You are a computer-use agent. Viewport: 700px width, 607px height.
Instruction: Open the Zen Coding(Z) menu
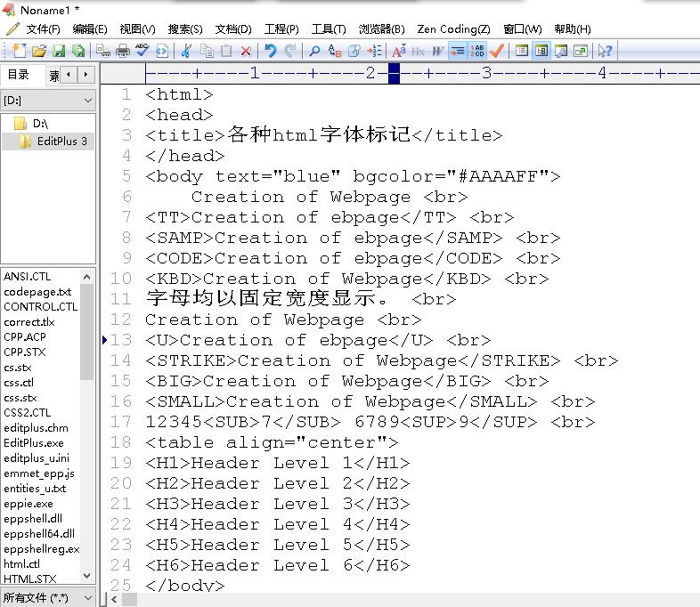point(453,29)
